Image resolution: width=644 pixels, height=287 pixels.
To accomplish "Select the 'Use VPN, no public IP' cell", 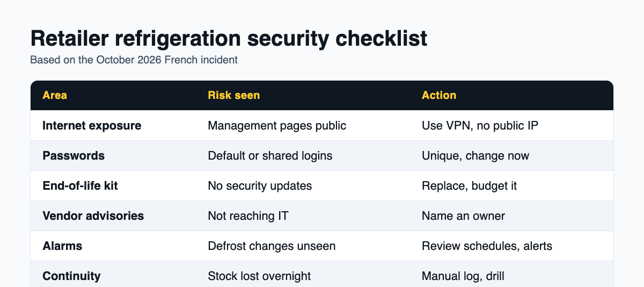I will coord(511,126).
